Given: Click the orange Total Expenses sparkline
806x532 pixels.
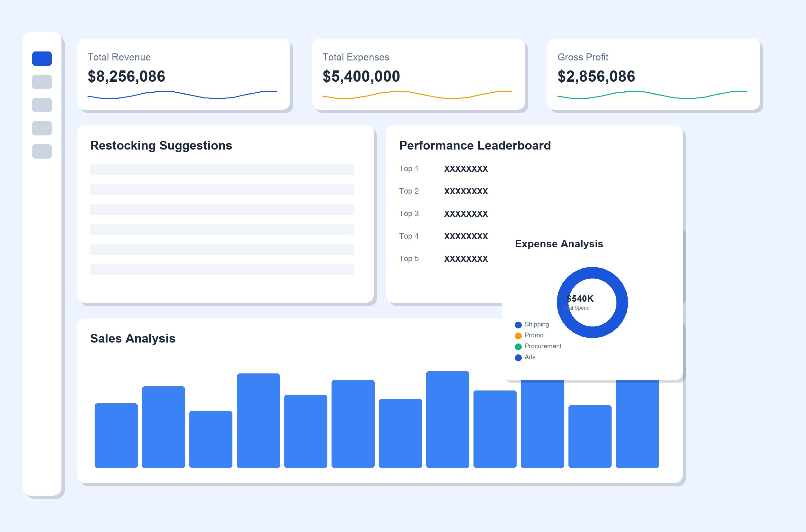Looking at the screenshot, I should tap(417, 95).
